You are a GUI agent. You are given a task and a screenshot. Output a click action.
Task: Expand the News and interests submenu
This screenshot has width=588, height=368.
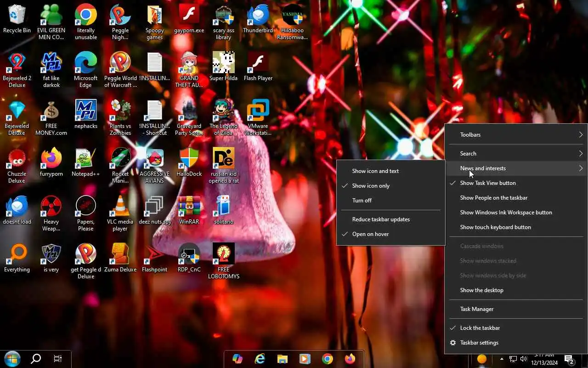[516, 168]
